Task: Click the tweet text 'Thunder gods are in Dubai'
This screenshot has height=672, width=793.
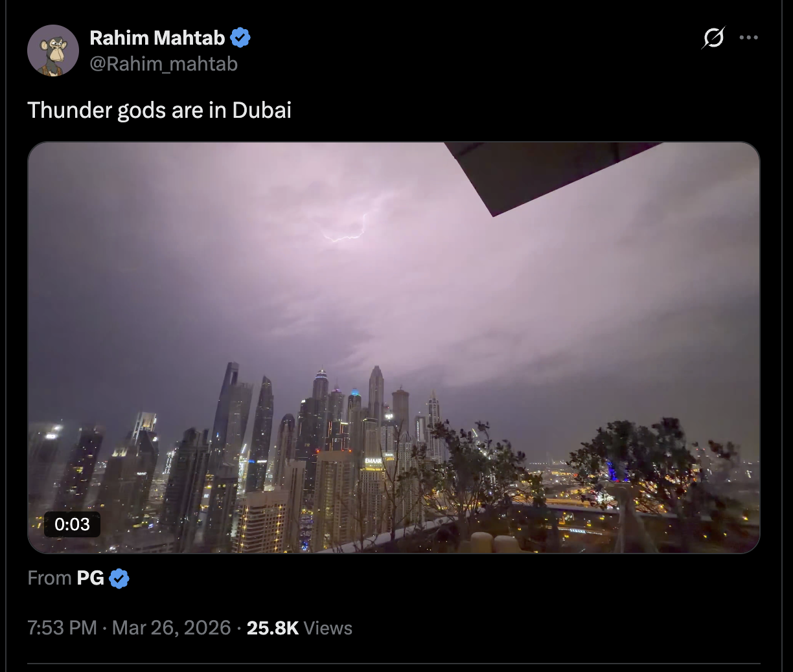Action: 159,110
